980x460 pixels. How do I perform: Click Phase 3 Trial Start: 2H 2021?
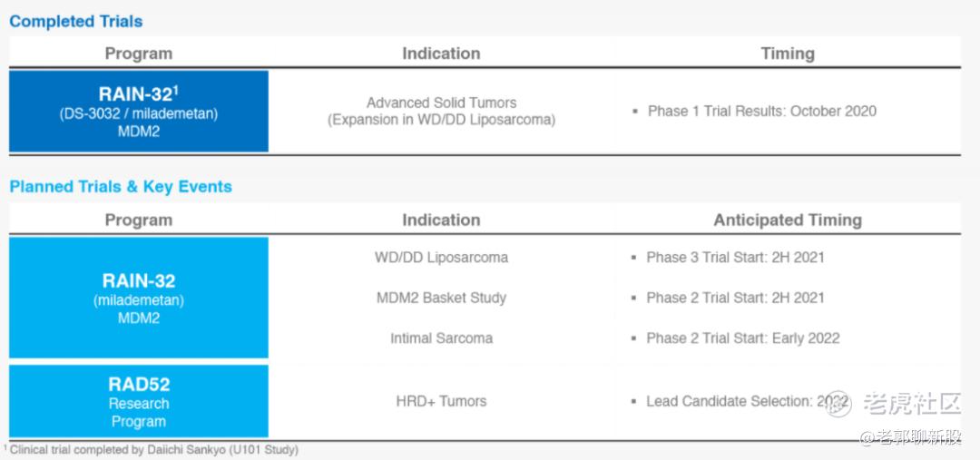tap(736, 258)
